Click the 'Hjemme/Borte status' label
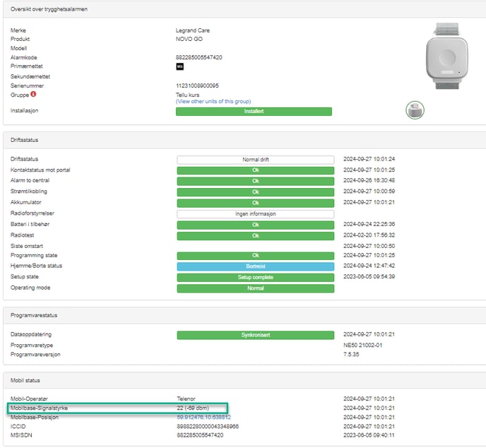Screen dimensions: 486x448 (36, 266)
